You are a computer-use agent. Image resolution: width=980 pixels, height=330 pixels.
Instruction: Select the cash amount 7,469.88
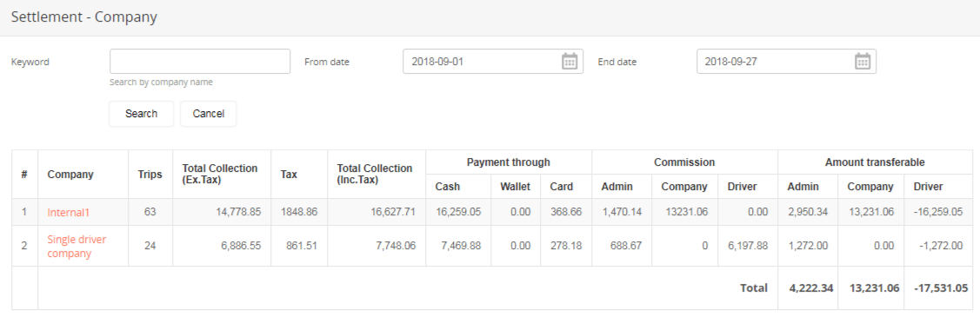point(461,246)
